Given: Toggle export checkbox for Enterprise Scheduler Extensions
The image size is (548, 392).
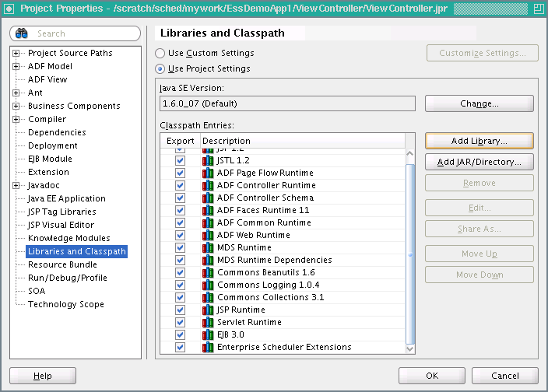Looking at the screenshot, I should [180, 348].
